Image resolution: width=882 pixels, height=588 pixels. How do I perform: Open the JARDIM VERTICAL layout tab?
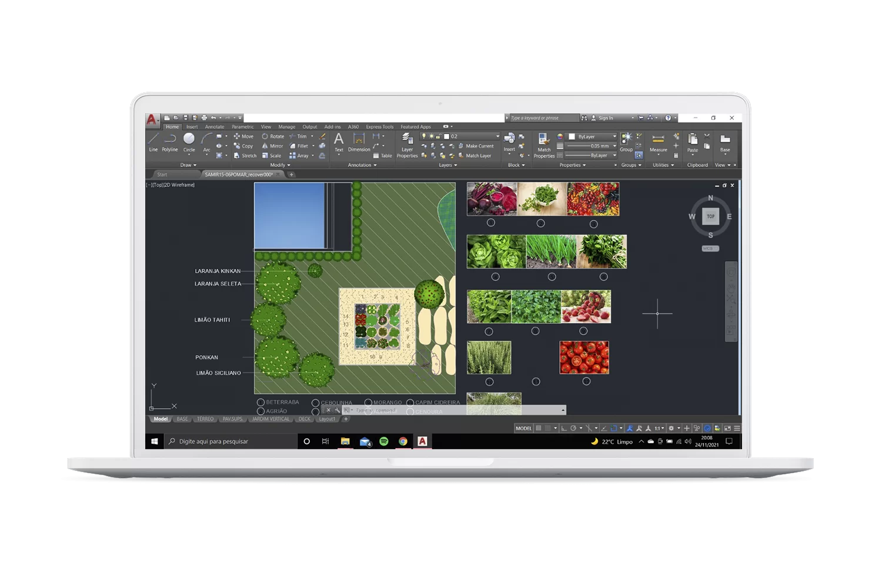tap(271, 419)
